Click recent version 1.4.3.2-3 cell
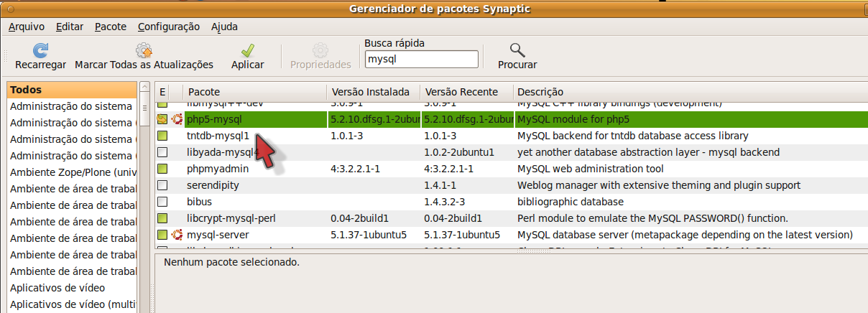This screenshot has width=868, height=313. pos(444,202)
